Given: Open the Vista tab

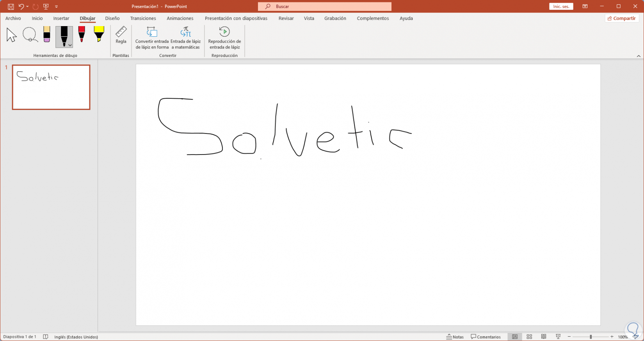Looking at the screenshot, I should [309, 18].
